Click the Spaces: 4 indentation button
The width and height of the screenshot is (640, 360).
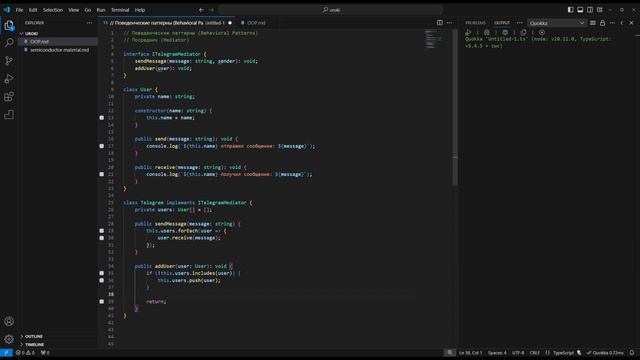pos(497,353)
